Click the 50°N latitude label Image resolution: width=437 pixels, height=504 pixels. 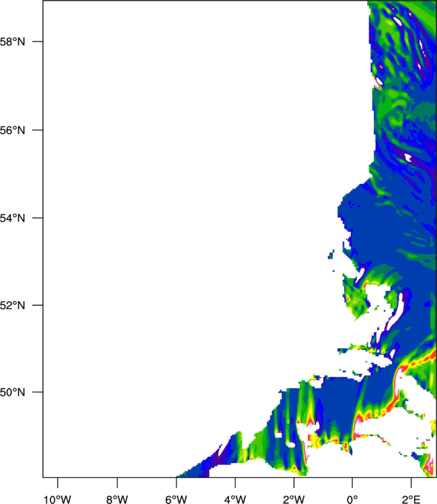click(12, 392)
